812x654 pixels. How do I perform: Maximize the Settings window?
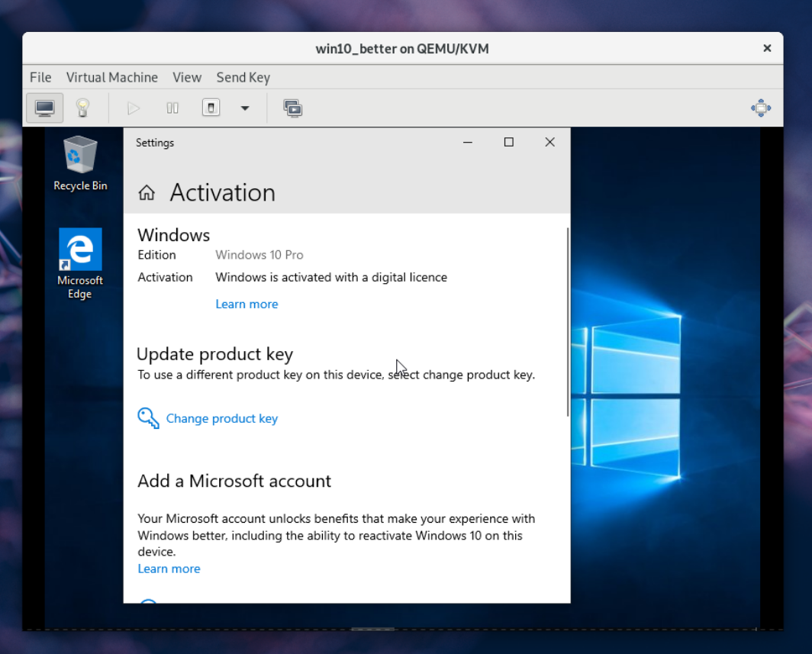509,142
